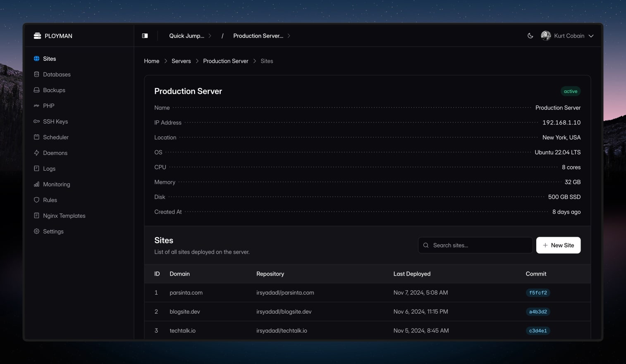This screenshot has height=364, width=626.
Task: Click the Home breadcrumb link
Action: point(152,61)
